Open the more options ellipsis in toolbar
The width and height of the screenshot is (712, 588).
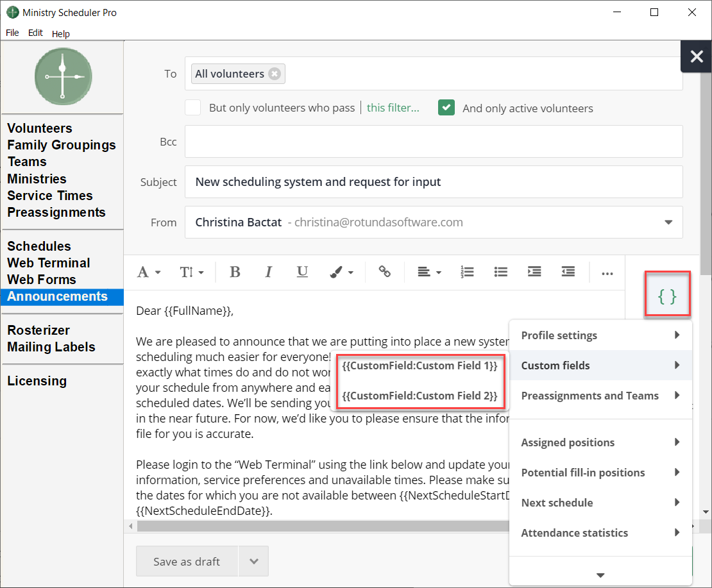point(607,273)
